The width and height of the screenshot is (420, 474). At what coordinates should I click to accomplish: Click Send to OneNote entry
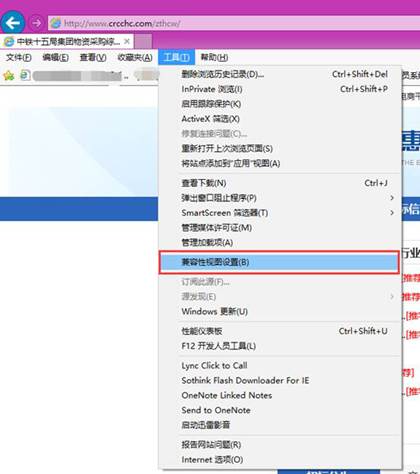coord(279,410)
